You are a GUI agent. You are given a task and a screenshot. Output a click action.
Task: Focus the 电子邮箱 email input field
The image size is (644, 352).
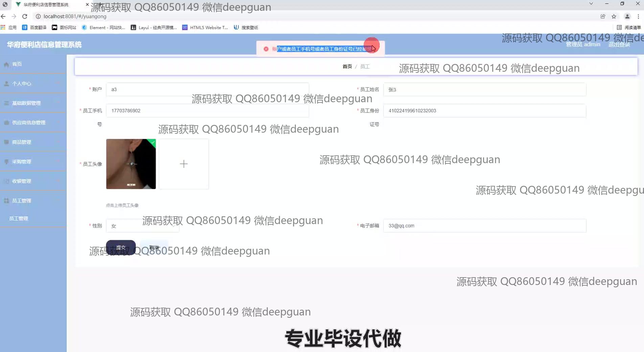pyautogui.click(x=484, y=226)
